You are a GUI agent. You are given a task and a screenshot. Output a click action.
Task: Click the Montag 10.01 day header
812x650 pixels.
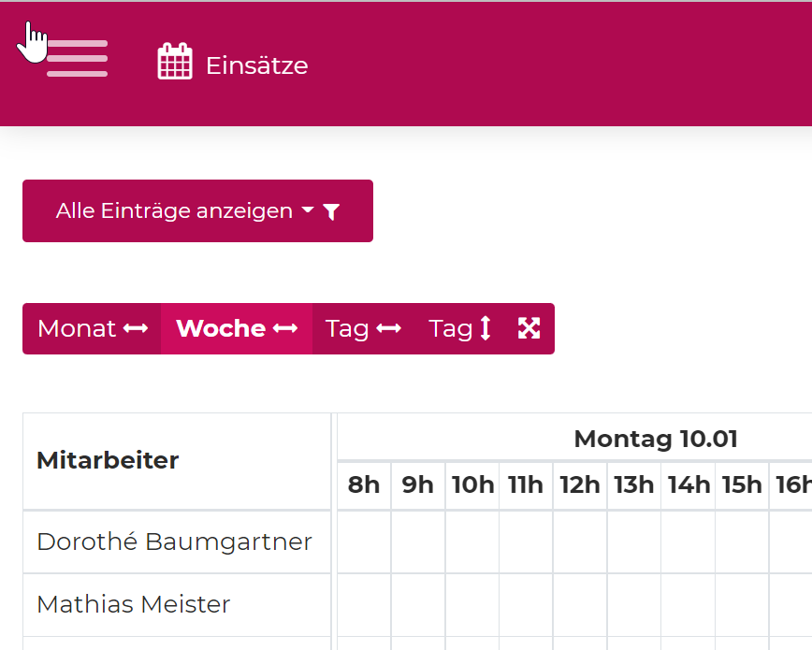pos(655,438)
